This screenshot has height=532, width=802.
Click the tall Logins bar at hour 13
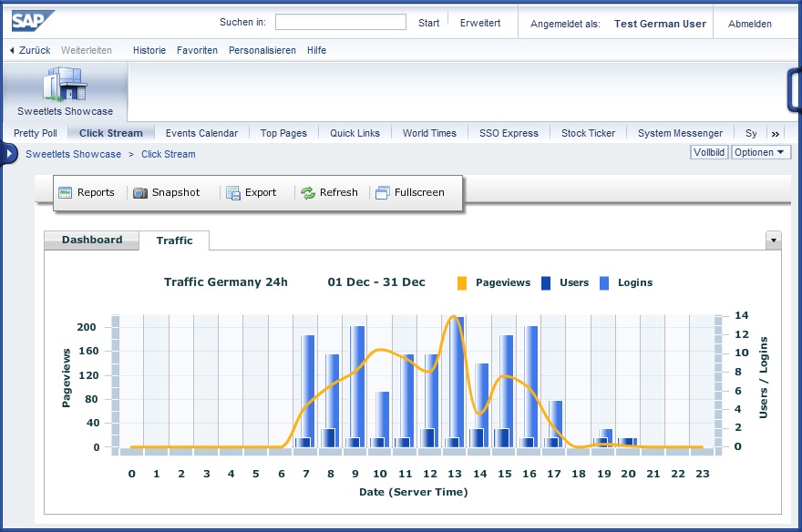[457, 382]
